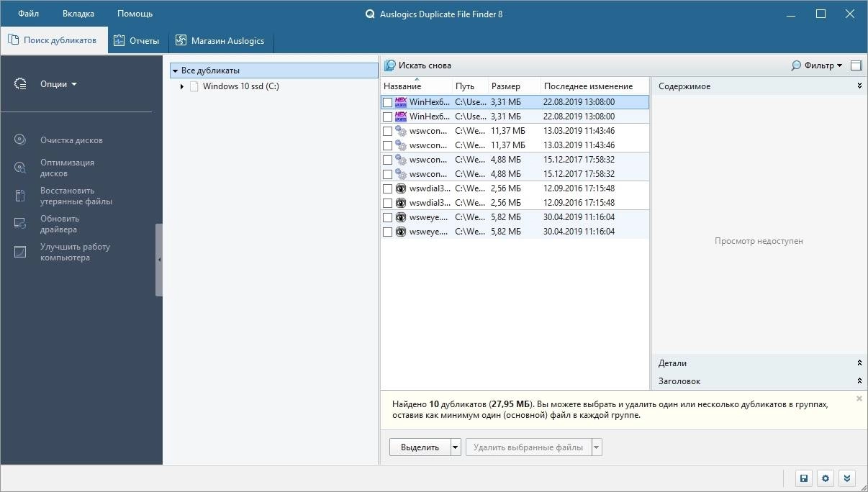Screen dimensions: 868x492
Task: Check the second wswdial3 file checkbox
Action: coord(388,203)
